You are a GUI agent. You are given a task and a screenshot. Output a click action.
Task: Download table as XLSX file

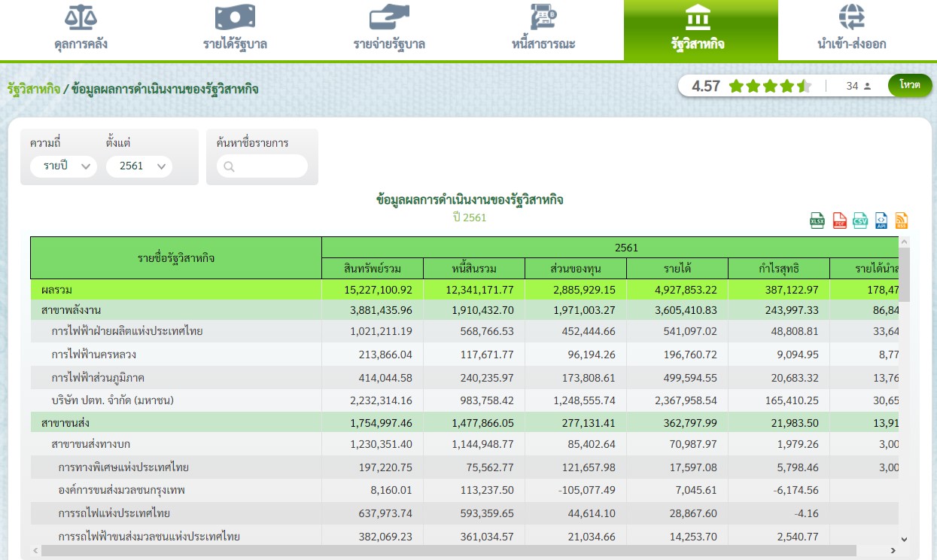[x=817, y=221]
